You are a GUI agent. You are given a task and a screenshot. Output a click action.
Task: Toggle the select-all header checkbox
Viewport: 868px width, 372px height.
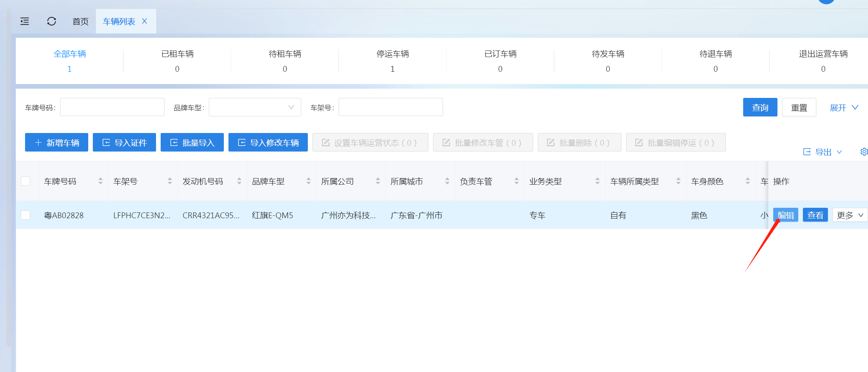(x=25, y=181)
